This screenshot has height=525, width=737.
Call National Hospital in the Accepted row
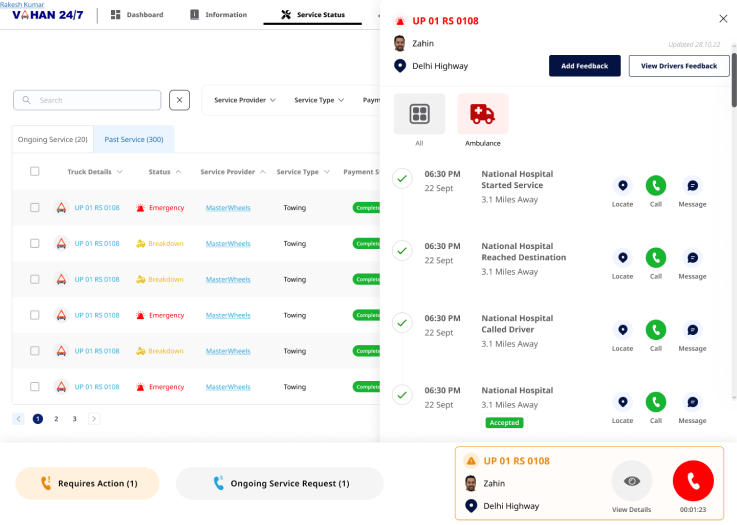pos(656,402)
